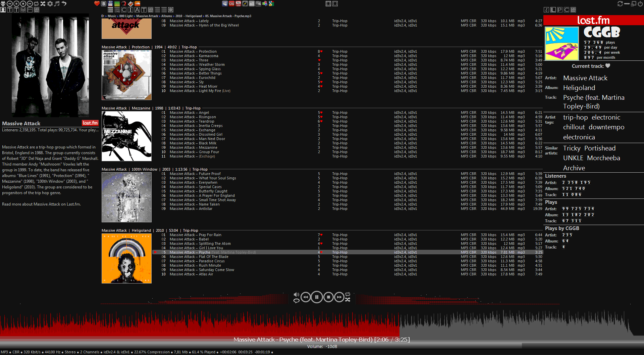Toggle the left double-pane layout icon
The image size is (644, 355).
coord(328,4)
